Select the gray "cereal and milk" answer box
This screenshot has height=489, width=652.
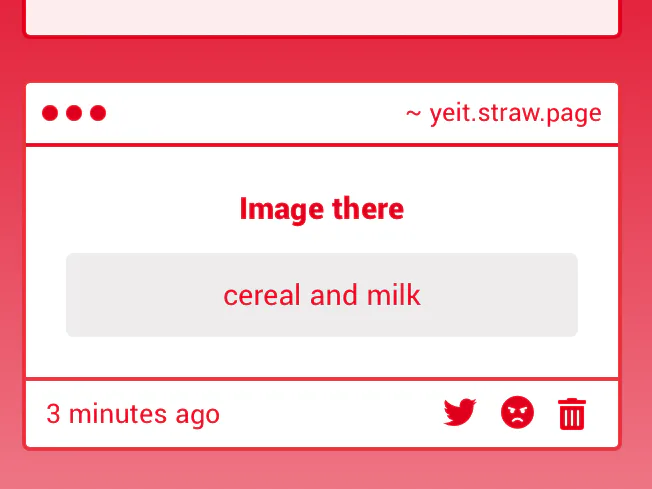click(x=322, y=295)
